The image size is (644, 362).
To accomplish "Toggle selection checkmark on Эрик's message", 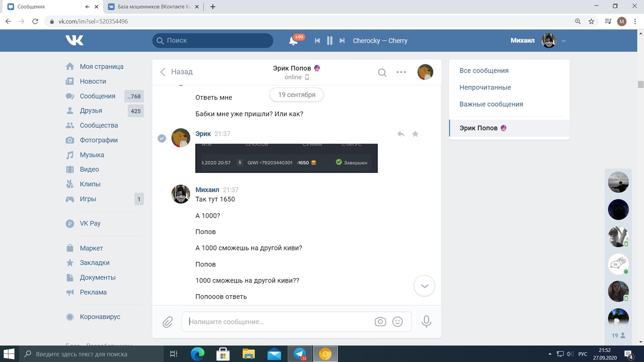I will point(162,138).
